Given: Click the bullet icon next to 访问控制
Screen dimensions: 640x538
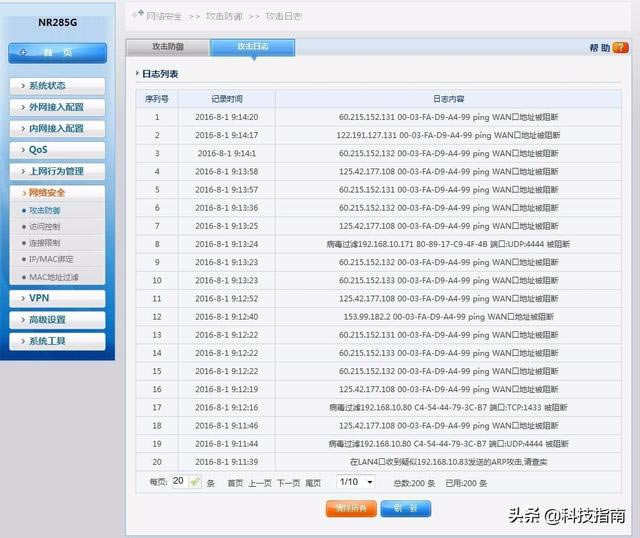Looking at the screenshot, I should [x=24, y=227].
